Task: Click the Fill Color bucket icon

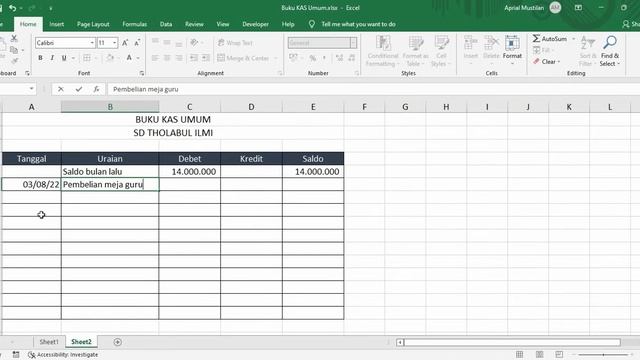Action: [x=110, y=58]
